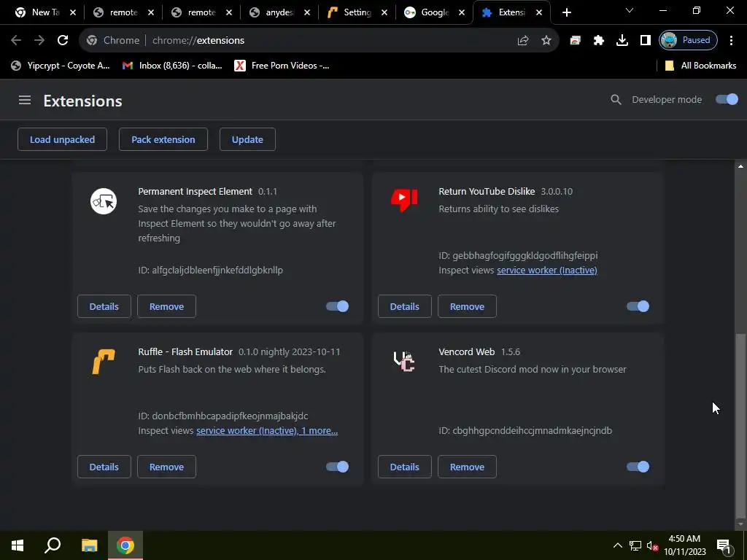747x560 pixels.
Task: Share this page via the share icon
Action: pyautogui.click(x=523, y=41)
